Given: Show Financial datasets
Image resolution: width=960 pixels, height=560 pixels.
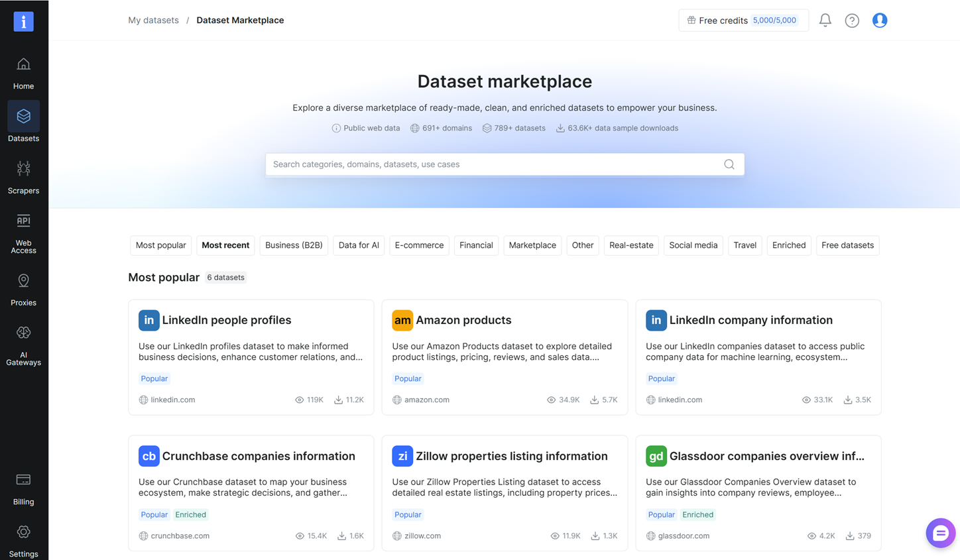Looking at the screenshot, I should point(476,245).
